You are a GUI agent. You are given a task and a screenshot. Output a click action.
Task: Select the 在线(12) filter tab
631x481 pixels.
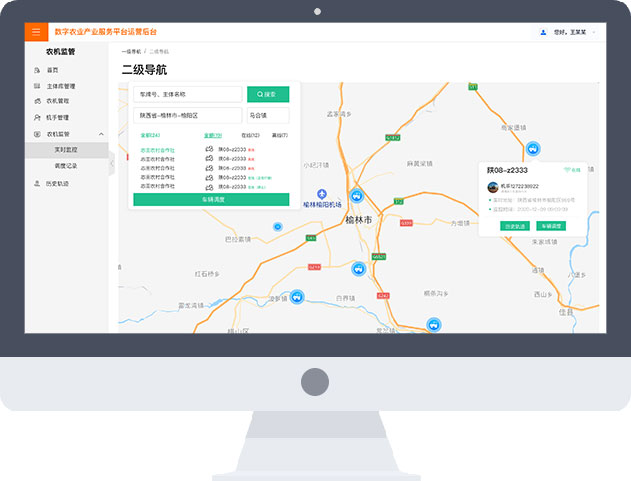coord(250,135)
